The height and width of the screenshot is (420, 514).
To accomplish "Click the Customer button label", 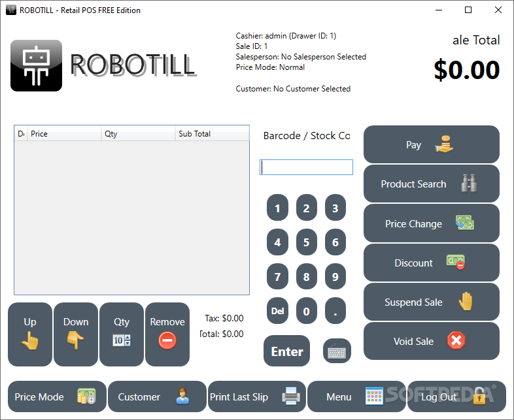I will [x=139, y=396].
